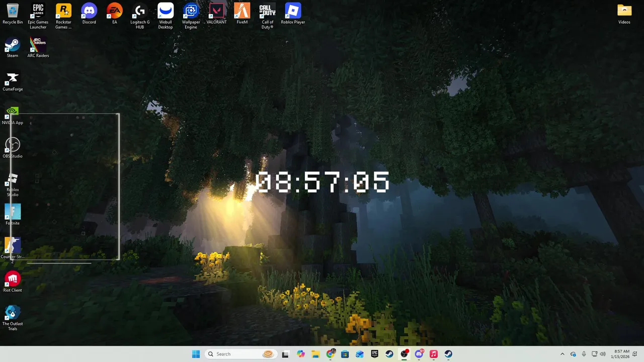This screenshot has width=644, height=362.
Task: Switch to Google Chrome in the taskbar
Action: click(x=330, y=354)
